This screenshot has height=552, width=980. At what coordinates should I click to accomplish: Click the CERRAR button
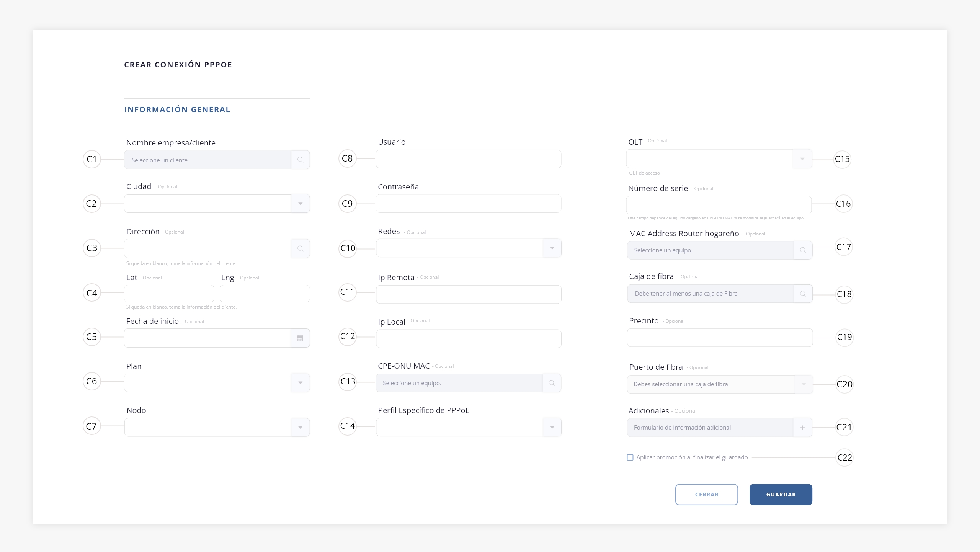click(x=707, y=495)
